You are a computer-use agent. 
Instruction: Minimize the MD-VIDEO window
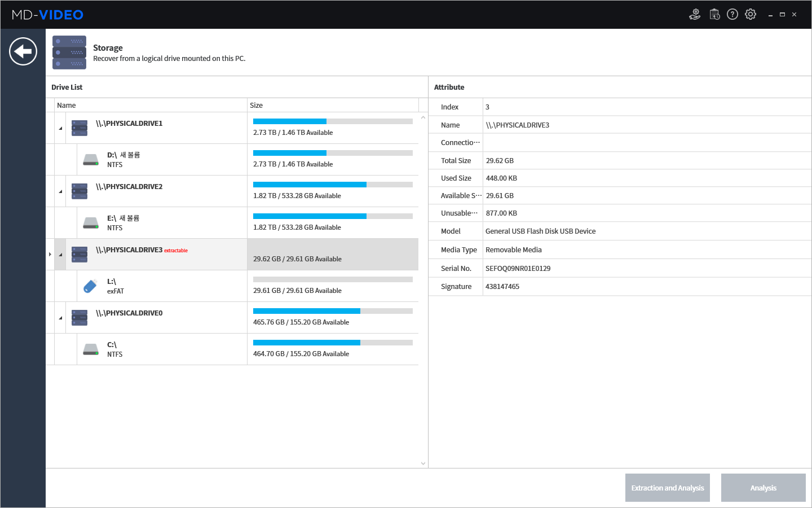(770, 15)
